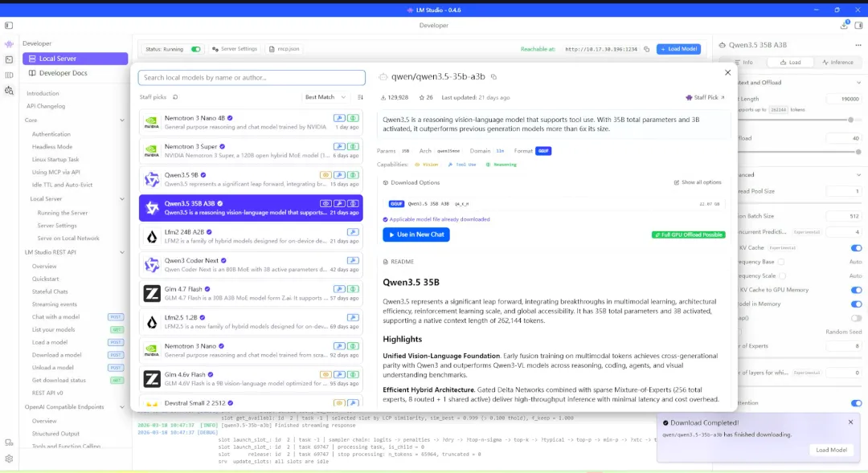Adjust the Context Length slider handle
The width and height of the screenshot is (868, 473).
851,120
